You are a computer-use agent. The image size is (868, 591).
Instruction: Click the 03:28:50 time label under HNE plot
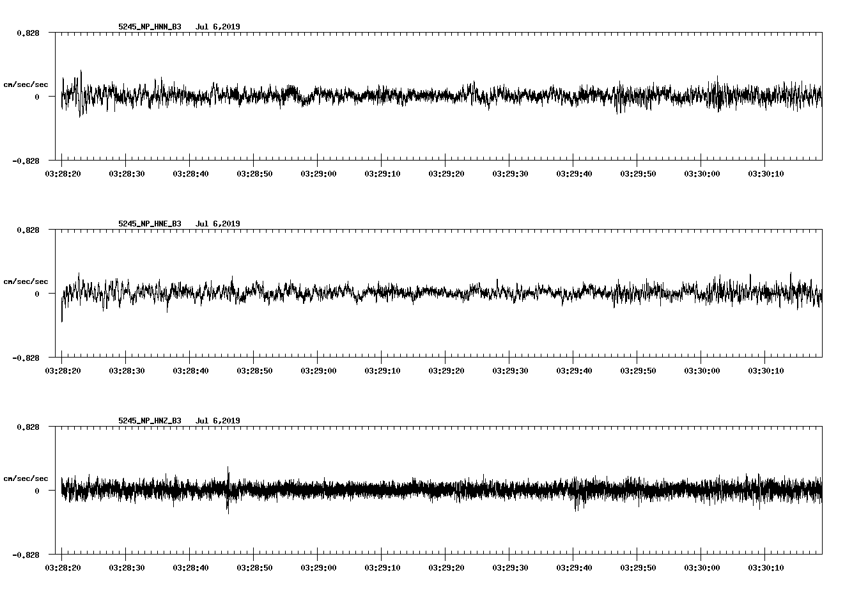[254, 370]
